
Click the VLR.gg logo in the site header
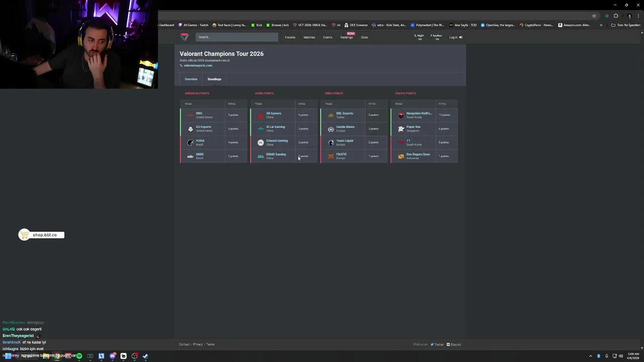click(185, 37)
